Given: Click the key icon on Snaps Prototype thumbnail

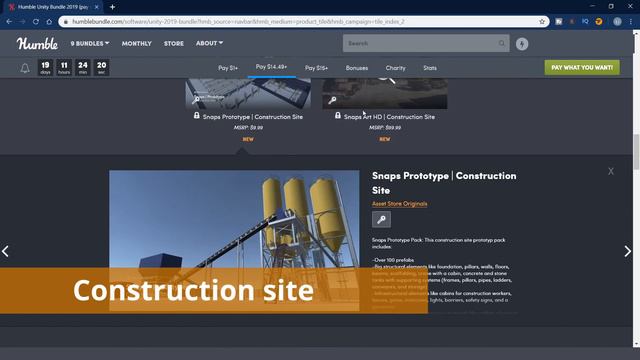Looking at the screenshot, I should click(x=196, y=100).
